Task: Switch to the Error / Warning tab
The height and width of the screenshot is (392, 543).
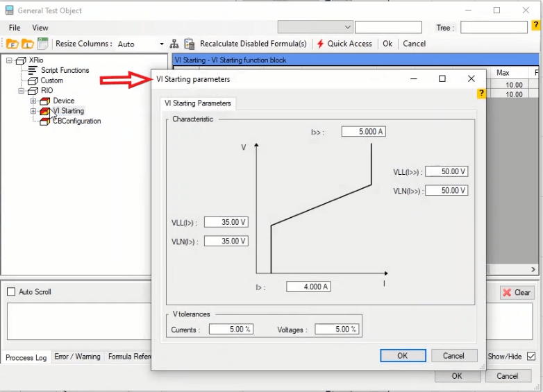Action: tap(77, 357)
